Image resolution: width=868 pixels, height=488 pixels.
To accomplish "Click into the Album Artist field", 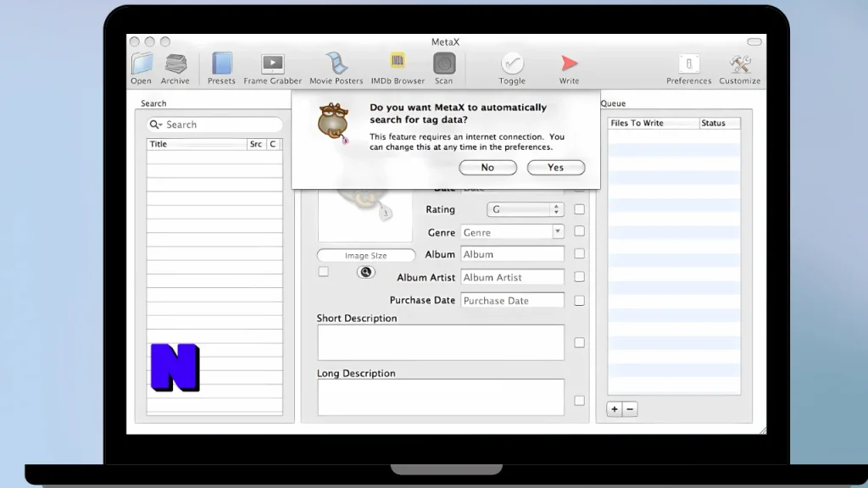I will tap(512, 277).
